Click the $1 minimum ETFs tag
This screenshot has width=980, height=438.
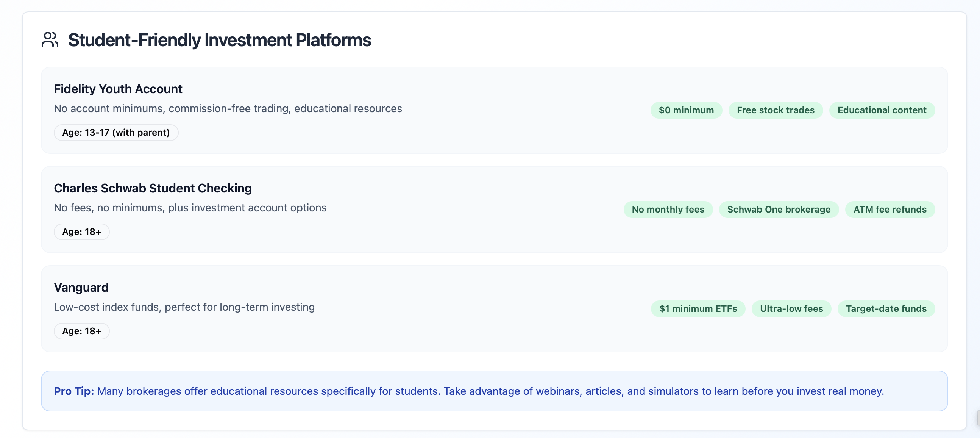coord(698,309)
